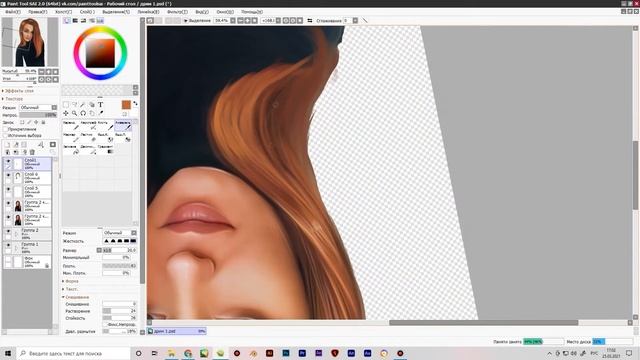Select the Rotate canvas tool
This screenshot has height=360, width=640.
(x=83, y=113)
